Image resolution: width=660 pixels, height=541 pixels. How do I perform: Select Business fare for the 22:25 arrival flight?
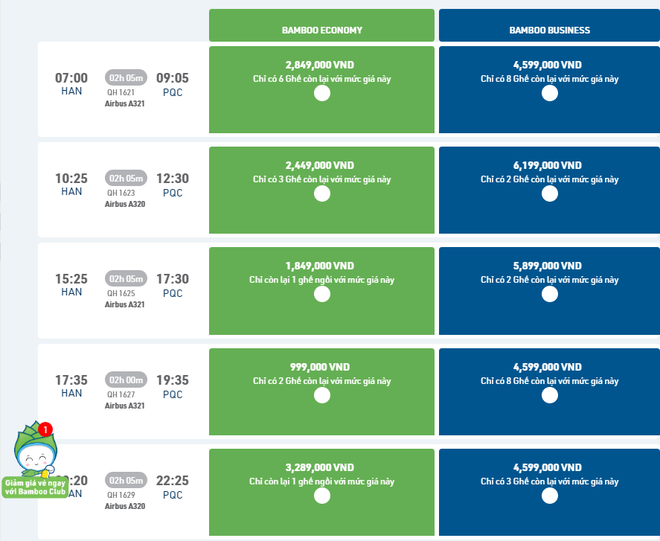[549, 497]
